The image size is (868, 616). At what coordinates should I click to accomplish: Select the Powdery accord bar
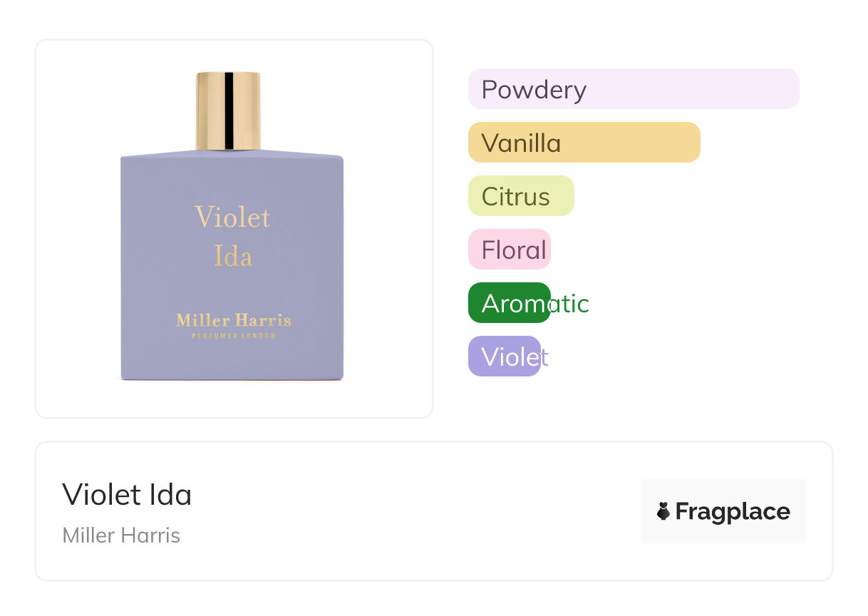point(634,89)
